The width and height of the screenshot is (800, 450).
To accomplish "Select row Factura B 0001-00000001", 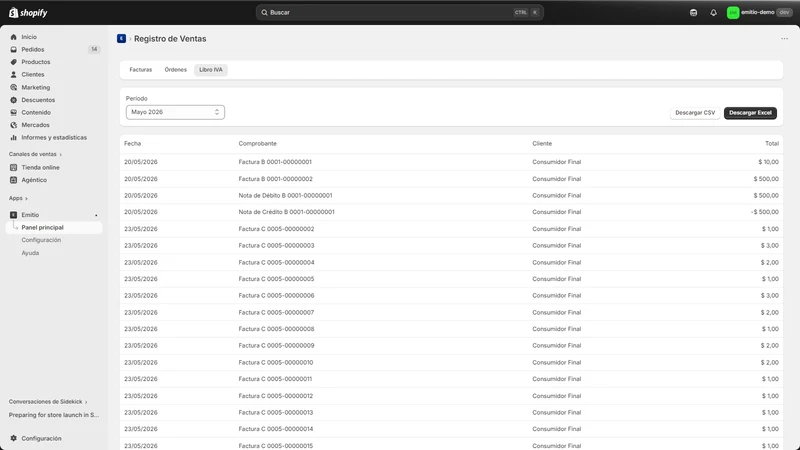I will pyautogui.click(x=451, y=162).
